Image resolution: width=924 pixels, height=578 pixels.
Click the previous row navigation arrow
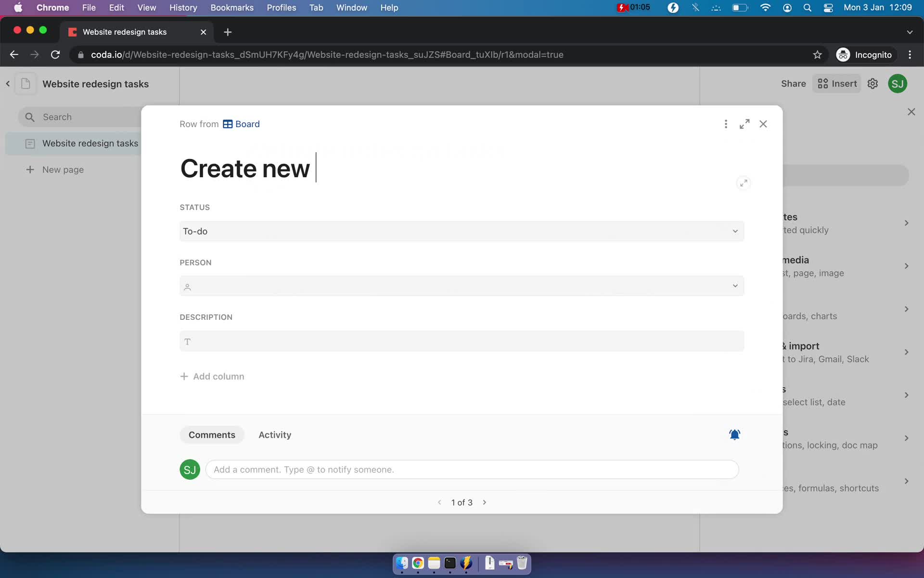pyautogui.click(x=439, y=502)
